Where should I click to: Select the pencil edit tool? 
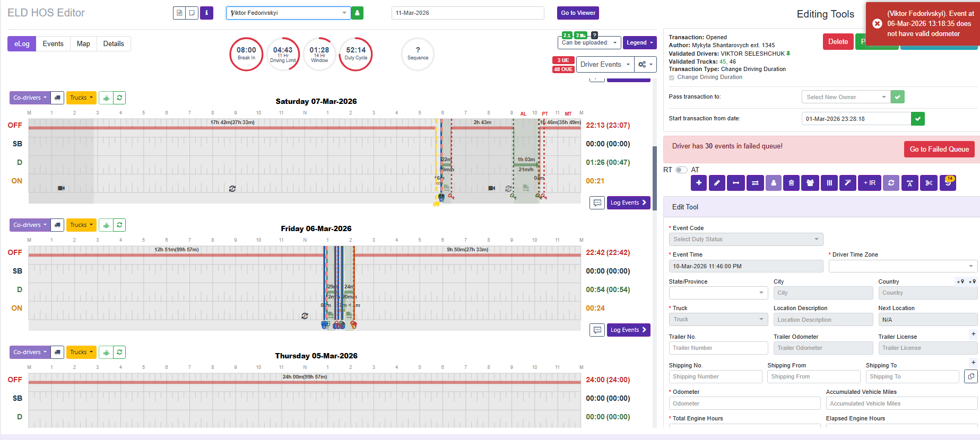coord(717,183)
